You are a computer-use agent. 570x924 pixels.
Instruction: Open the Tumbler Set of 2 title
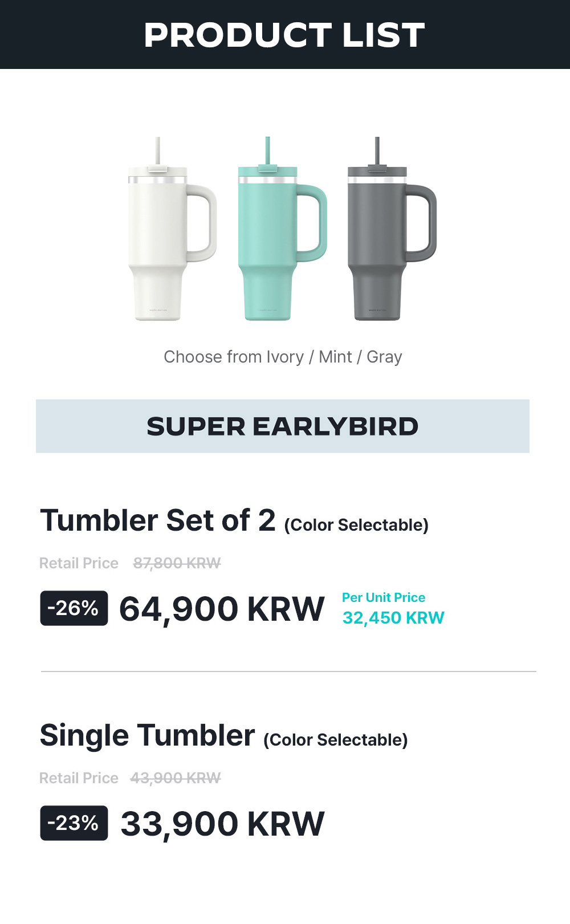click(158, 520)
